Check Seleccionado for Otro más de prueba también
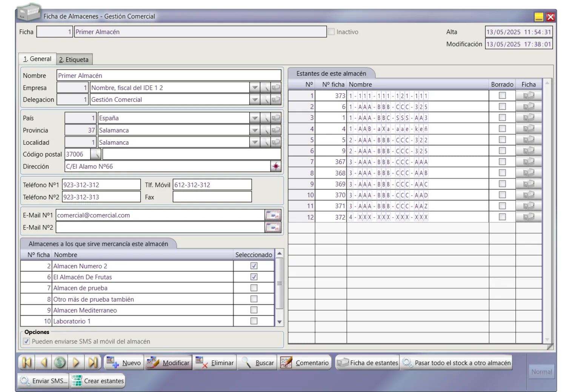This screenshot has height=392, width=572. 254,299
